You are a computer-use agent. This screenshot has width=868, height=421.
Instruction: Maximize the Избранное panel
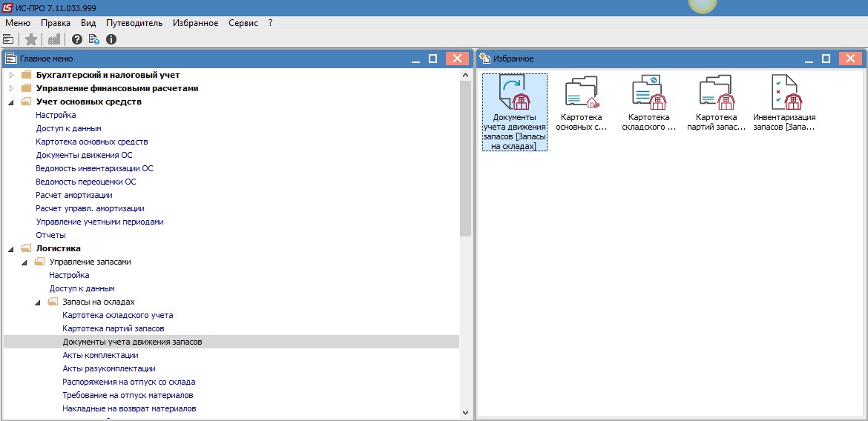coord(826,58)
